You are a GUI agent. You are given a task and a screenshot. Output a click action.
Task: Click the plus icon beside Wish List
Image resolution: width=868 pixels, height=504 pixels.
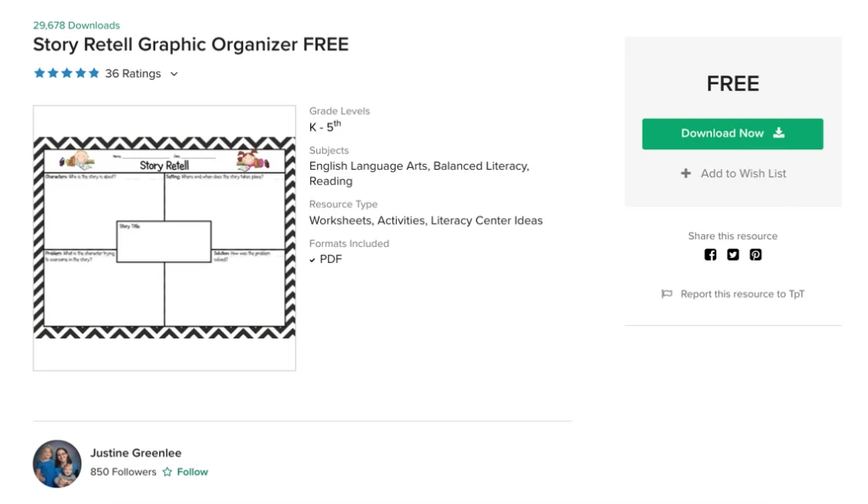tap(686, 173)
